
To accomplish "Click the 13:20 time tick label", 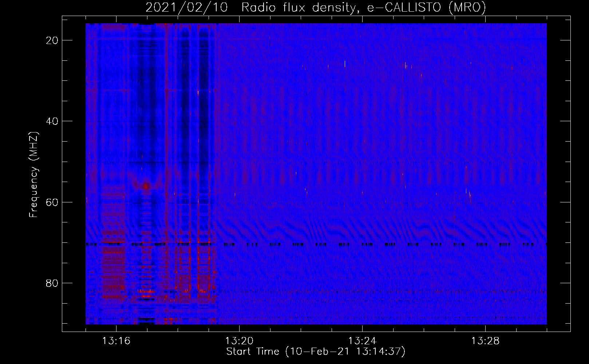I will click(239, 341).
